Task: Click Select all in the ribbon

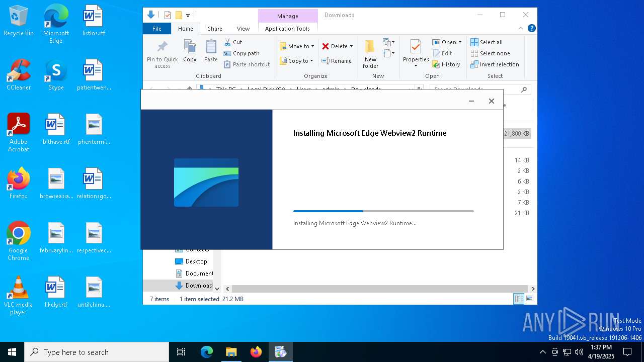Action: 486,42
